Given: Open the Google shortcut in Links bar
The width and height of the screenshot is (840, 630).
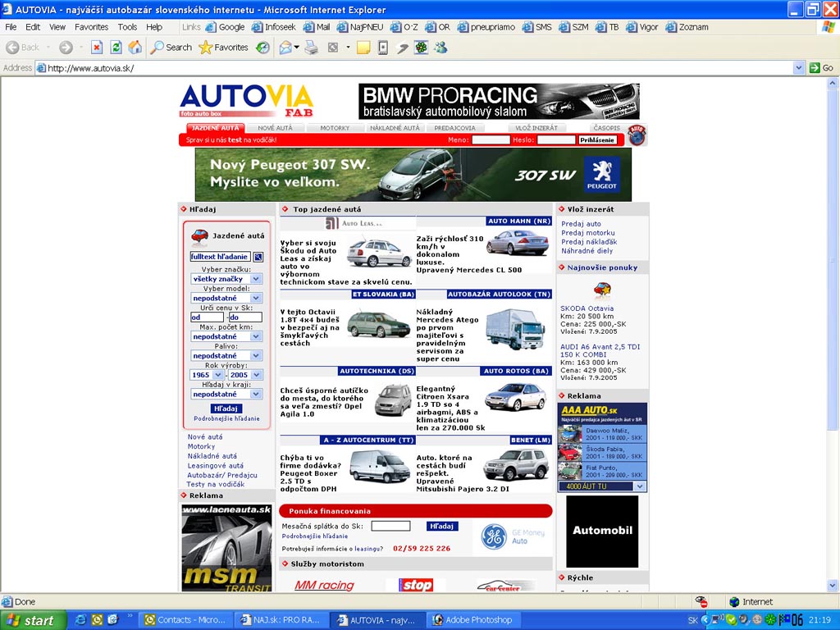Looking at the screenshot, I should [225, 27].
